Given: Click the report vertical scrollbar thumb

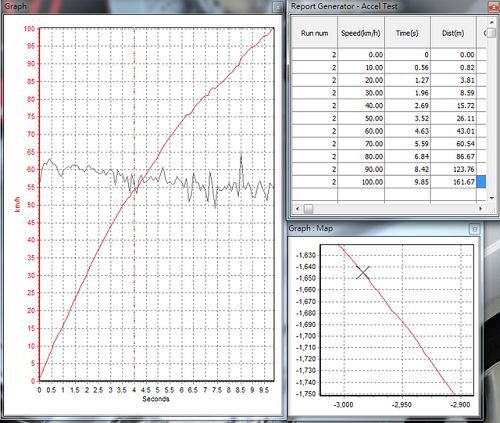Looking at the screenshot, I should point(492,33).
